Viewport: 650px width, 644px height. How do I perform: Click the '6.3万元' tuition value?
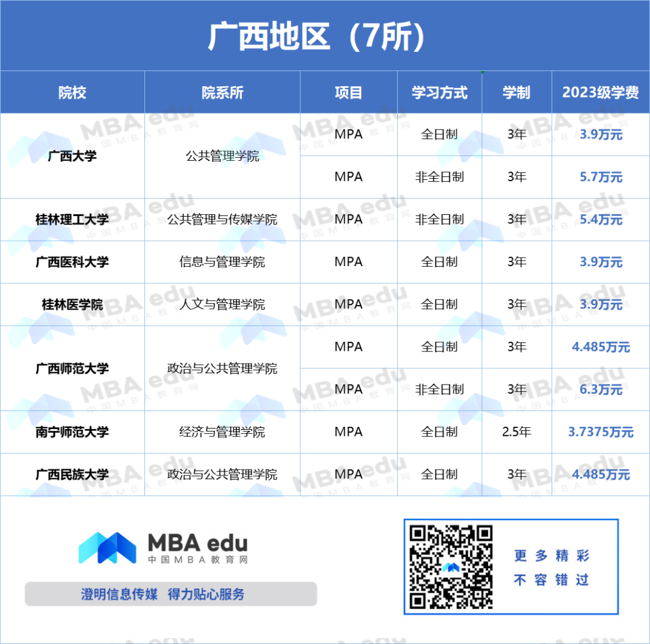601,389
